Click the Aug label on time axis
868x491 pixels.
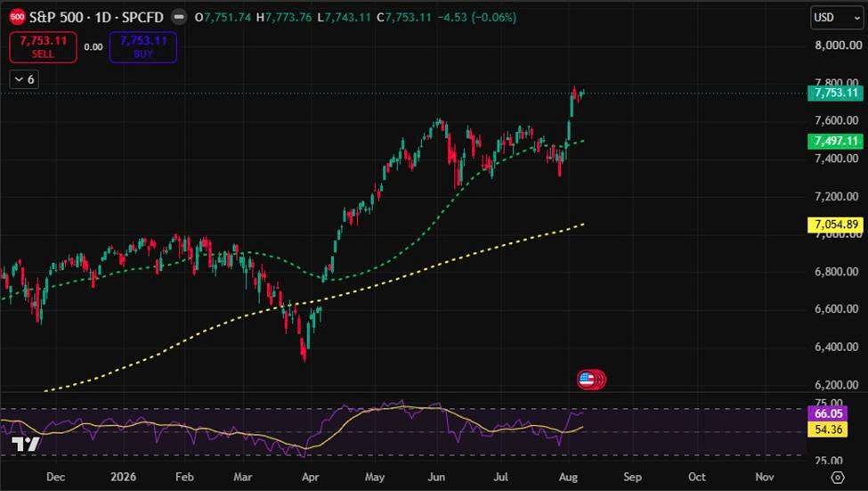click(x=569, y=477)
